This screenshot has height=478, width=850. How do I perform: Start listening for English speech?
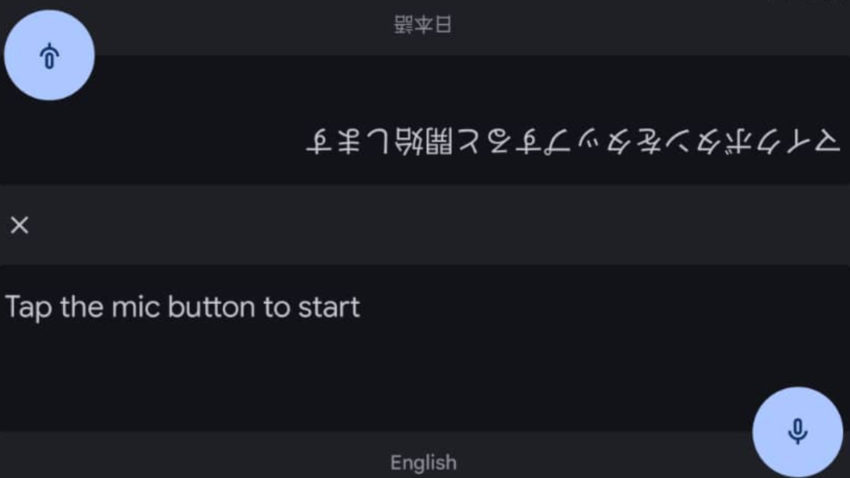tap(797, 432)
